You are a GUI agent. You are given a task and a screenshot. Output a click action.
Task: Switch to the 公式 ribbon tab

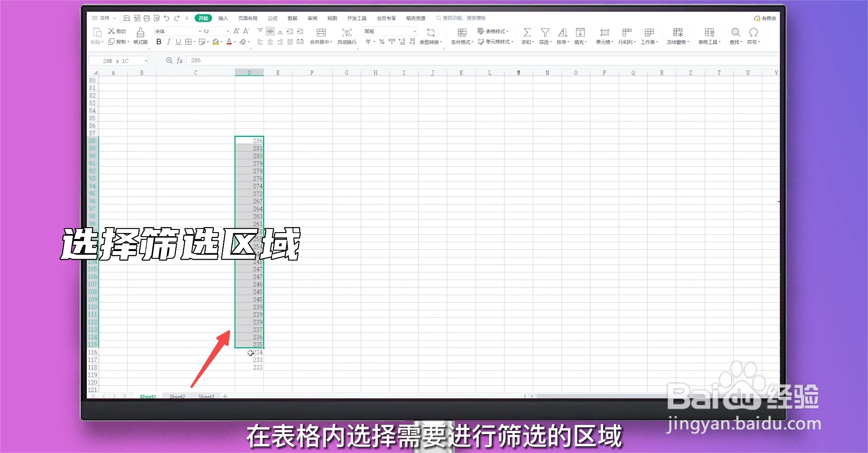point(273,18)
